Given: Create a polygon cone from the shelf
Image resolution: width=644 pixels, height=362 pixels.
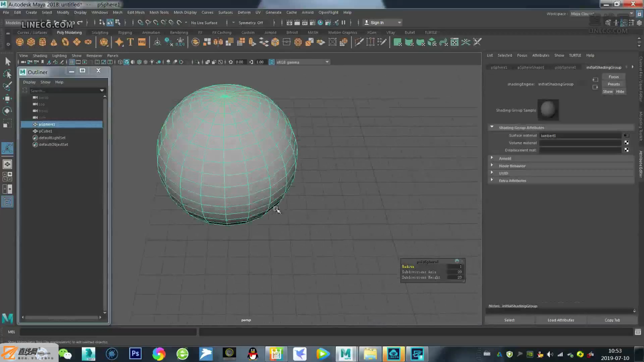Looking at the screenshot, I should pyautogui.click(x=54, y=42).
